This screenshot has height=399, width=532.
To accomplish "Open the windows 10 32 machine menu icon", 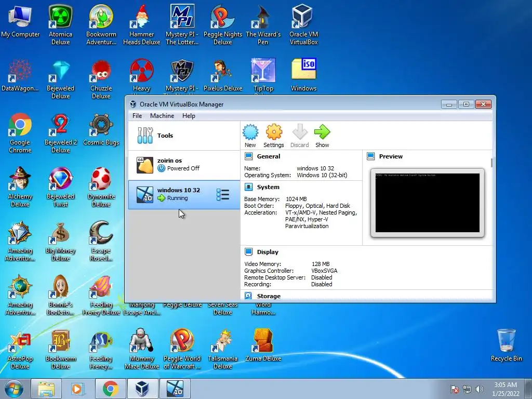I will point(223,194).
